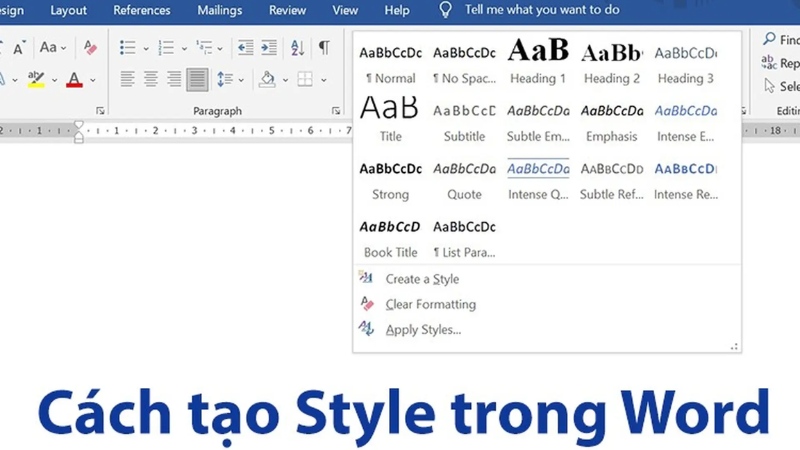Align text left

click(x=127, y=79)
